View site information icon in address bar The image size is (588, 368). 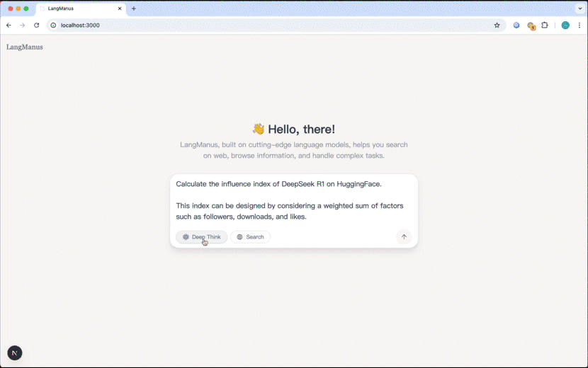click(53, 25)
